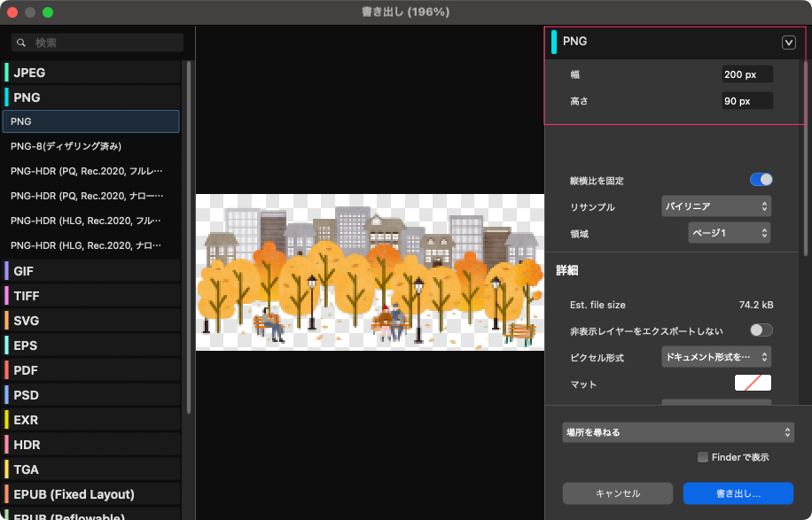Click the 高さ height input field
Viewport: 812px width, 520px height.
[746, 101]
